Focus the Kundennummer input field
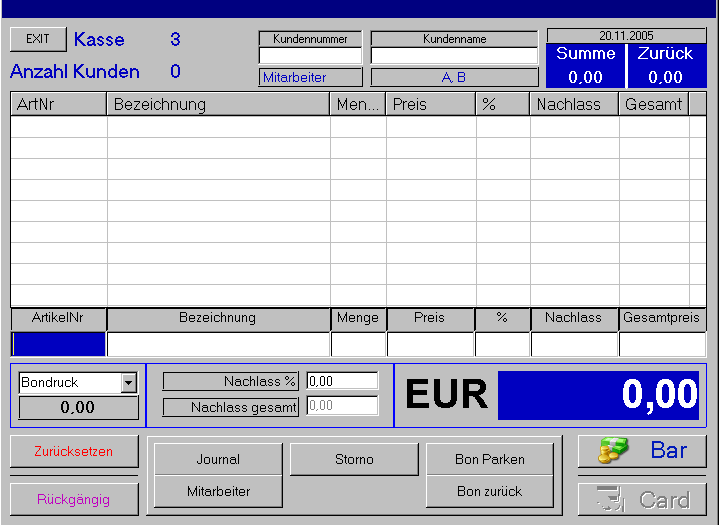 click(x=310, y=56)
